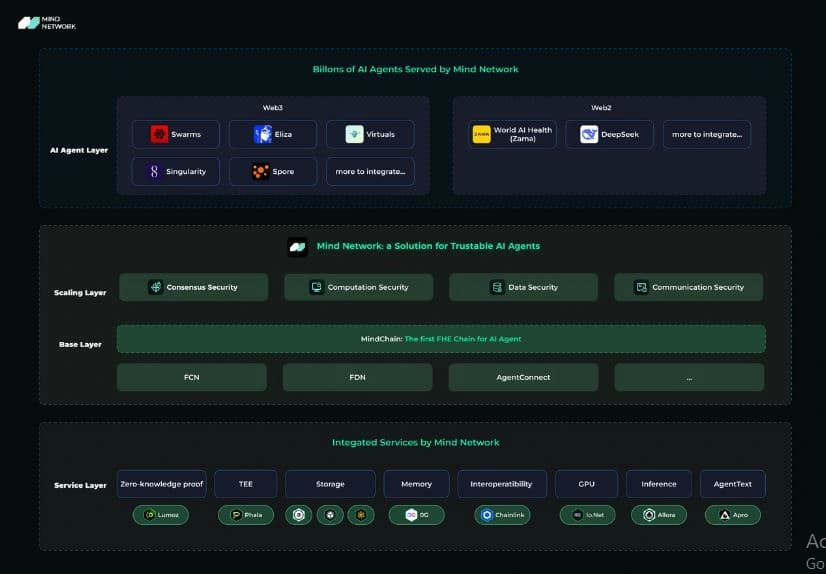
Task: Click the Mind Network logo at the top-left corner
Action: point(46,23)
